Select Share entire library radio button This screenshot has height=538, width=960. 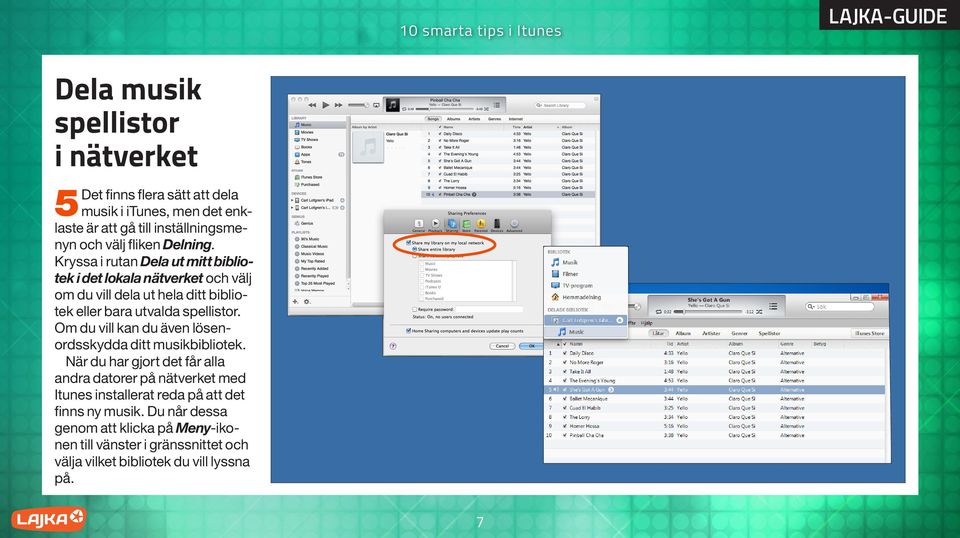coord(414,250)
